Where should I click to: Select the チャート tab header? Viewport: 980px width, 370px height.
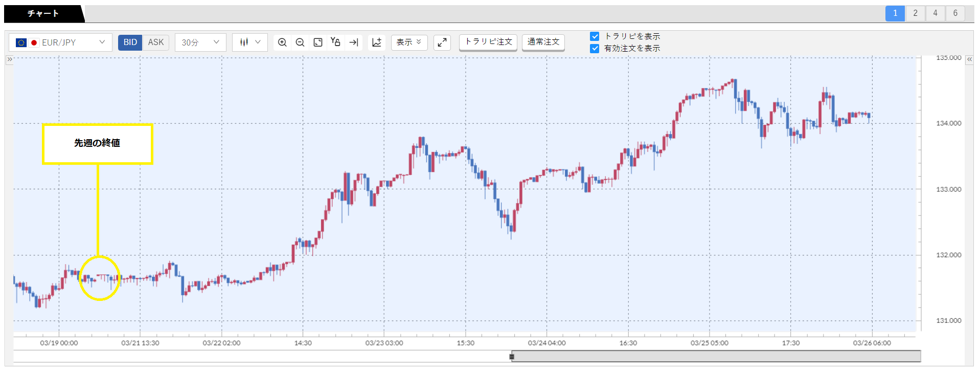[x=43, y=14]
